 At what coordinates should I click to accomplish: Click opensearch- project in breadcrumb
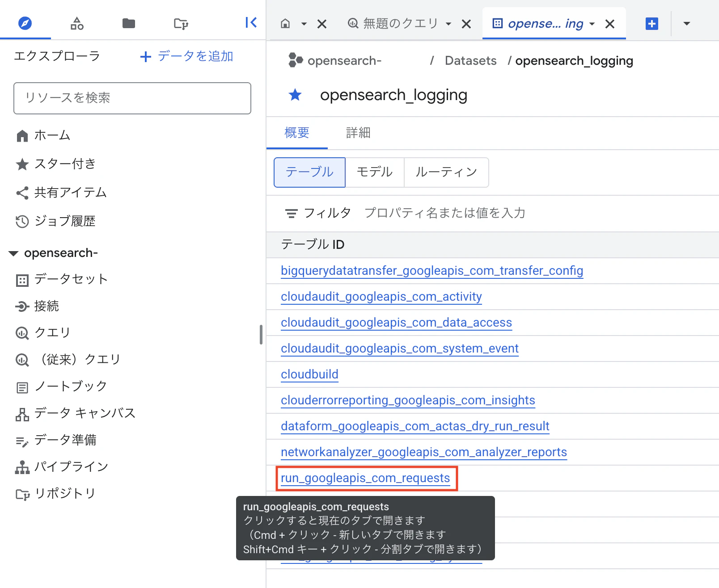pyautogui.click(x=344, y=61)
